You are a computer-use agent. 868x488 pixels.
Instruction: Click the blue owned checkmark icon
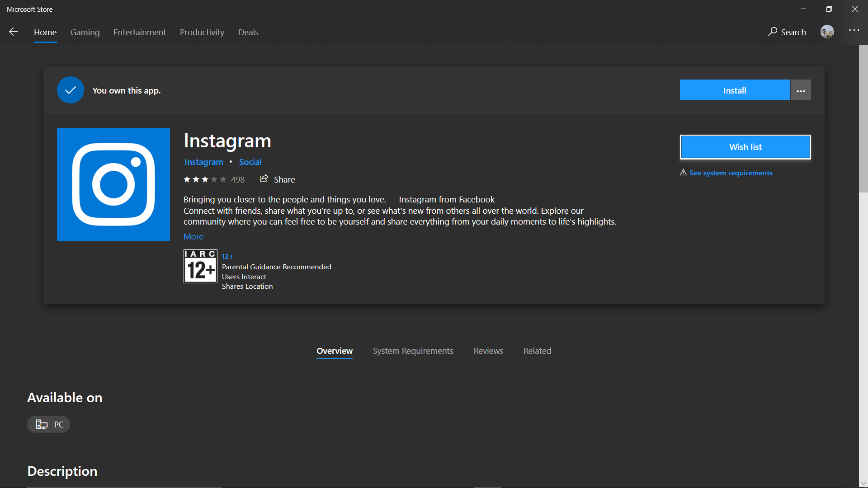[71, 90]
